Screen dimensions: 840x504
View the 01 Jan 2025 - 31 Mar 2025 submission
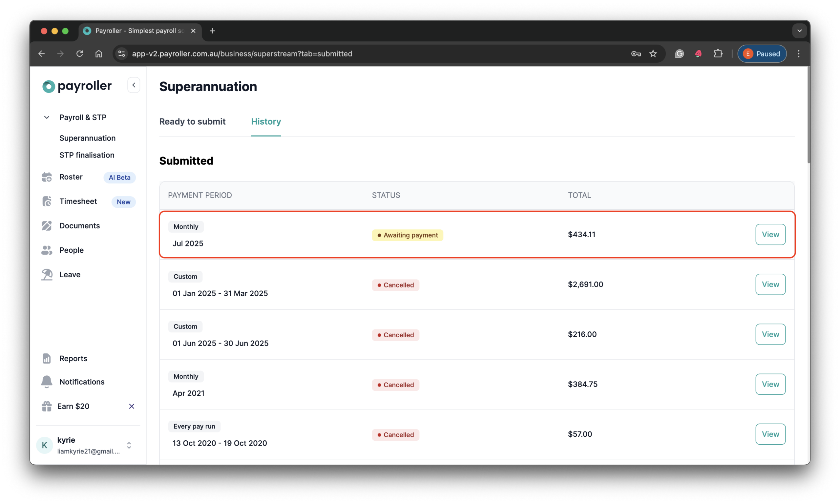[770, 284]
